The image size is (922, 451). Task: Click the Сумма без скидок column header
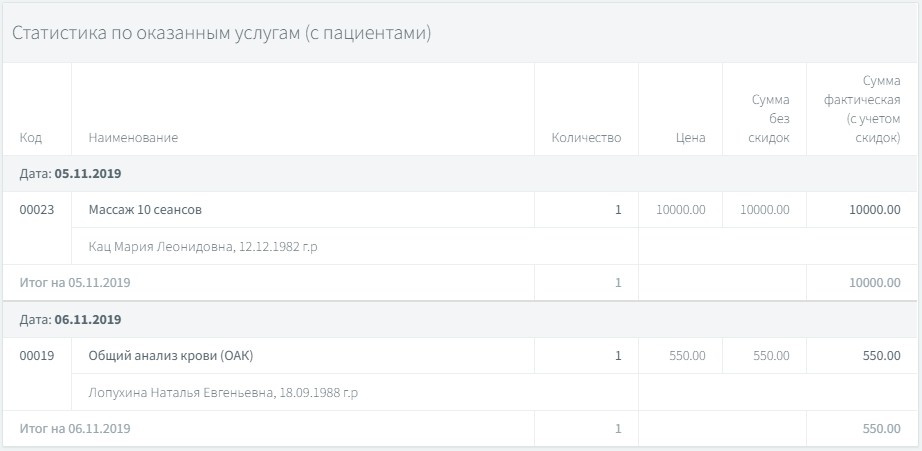770,119
